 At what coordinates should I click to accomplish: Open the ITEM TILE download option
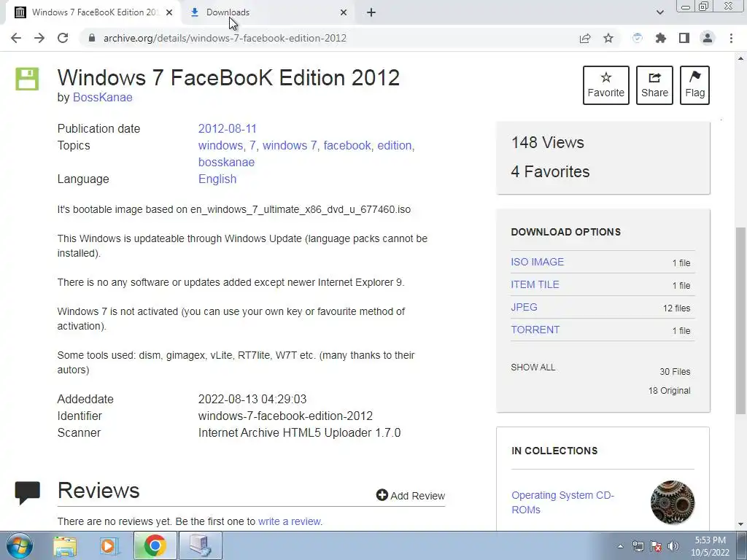click(x=535, y=284)
